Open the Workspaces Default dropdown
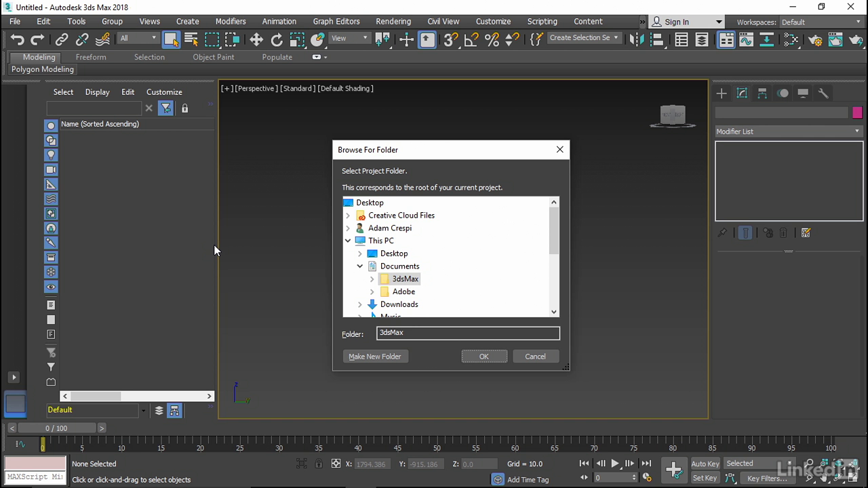This screenshot has height=488, width=868. tap(821, 22)
